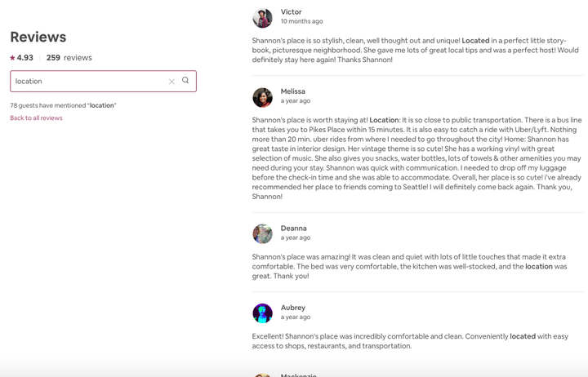Click the bold 'located' word in Aubrey's review

523,336
